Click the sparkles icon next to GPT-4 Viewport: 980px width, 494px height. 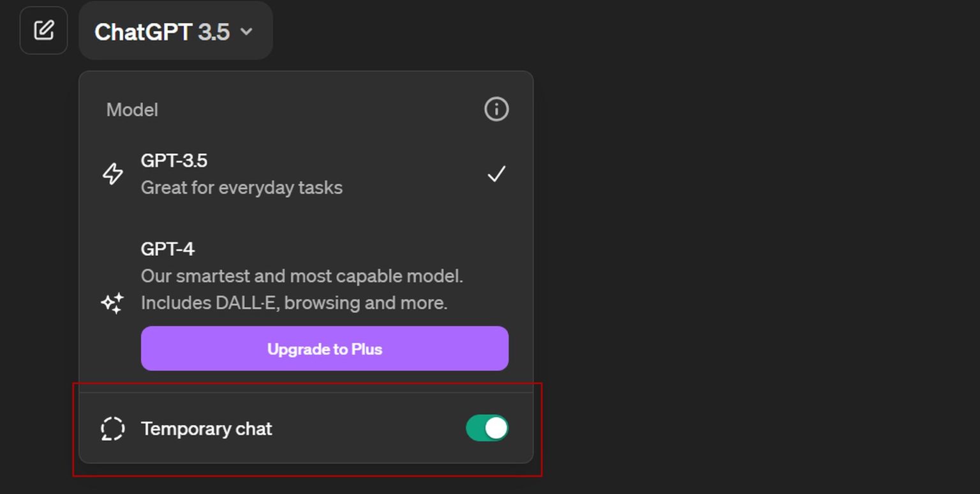click(x=113, y=303)
